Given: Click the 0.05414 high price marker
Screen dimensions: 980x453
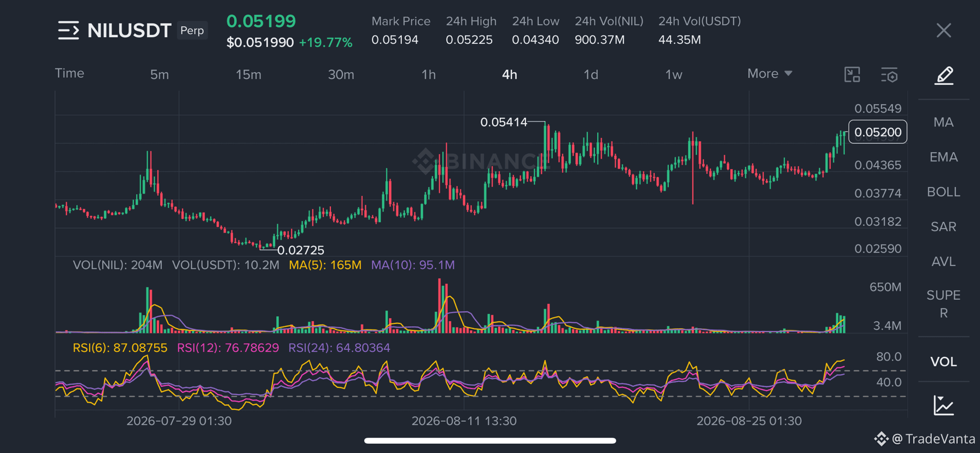Looking at the screenshot, I should pyautogui.click(x=504, y=122).
